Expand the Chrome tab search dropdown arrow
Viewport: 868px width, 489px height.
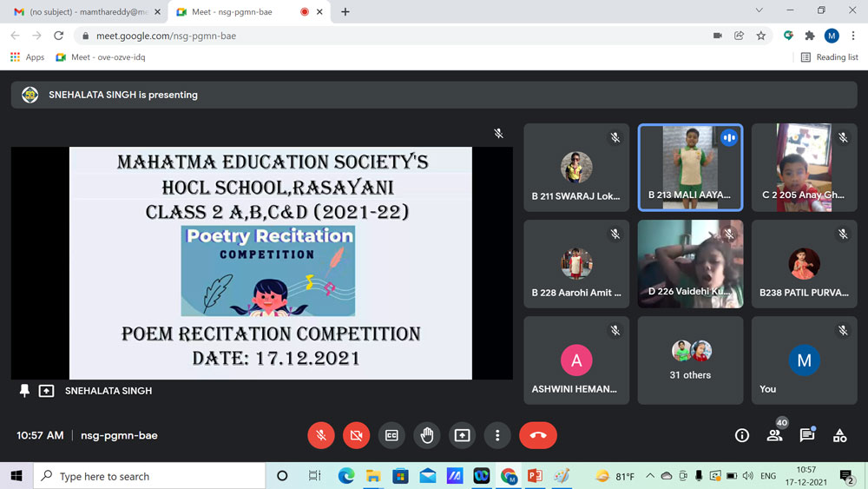click(x=759, y=11)
